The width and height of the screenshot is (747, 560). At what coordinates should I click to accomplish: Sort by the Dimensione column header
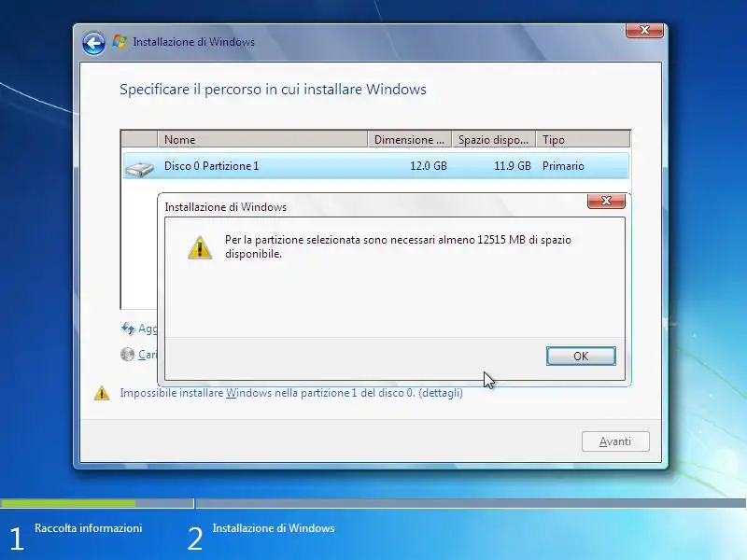point(409,139)
